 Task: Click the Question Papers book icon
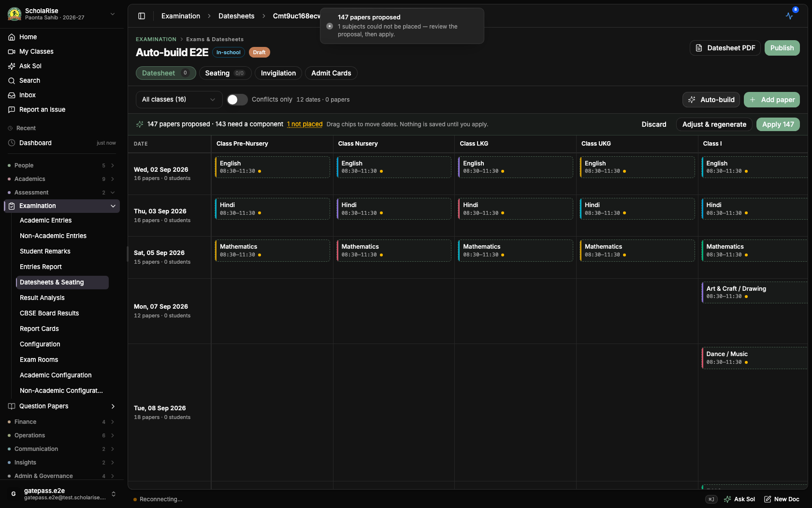pos(12,406)
